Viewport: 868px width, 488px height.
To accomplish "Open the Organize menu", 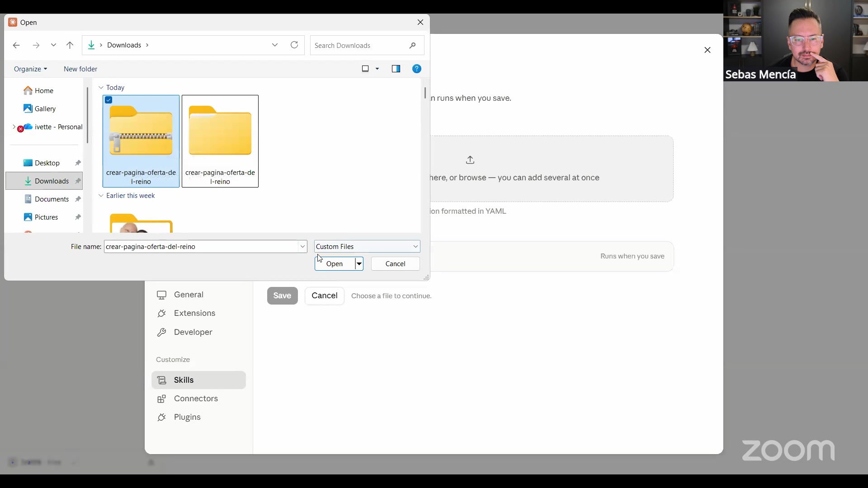I will [30, 69].
